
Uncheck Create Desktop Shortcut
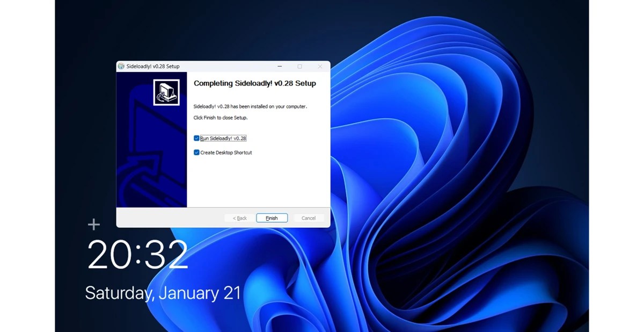(x=196, y=152)
